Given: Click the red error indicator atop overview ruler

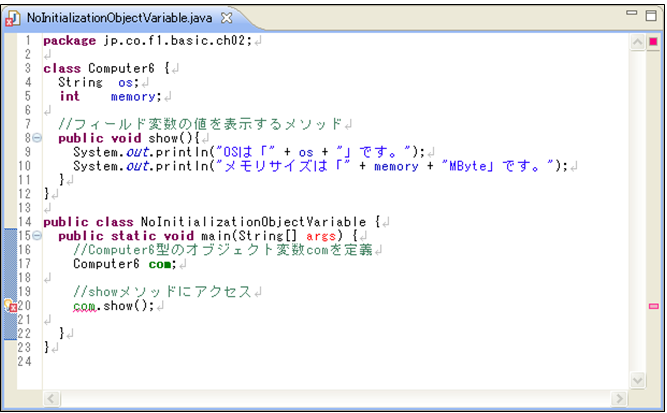Looking at the screenshot, I should click(653, 41).
